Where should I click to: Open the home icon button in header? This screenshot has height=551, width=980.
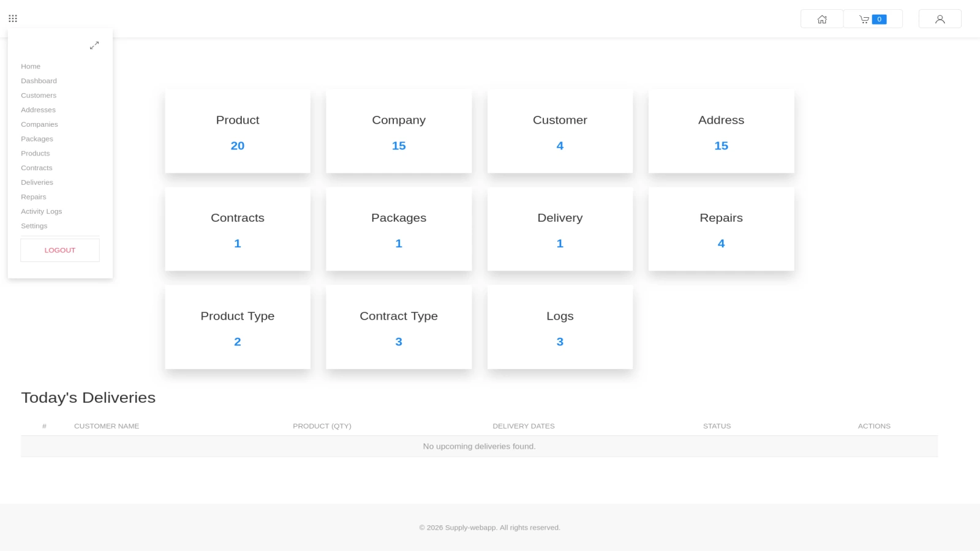pyautogui.click(x=822, y=19)
